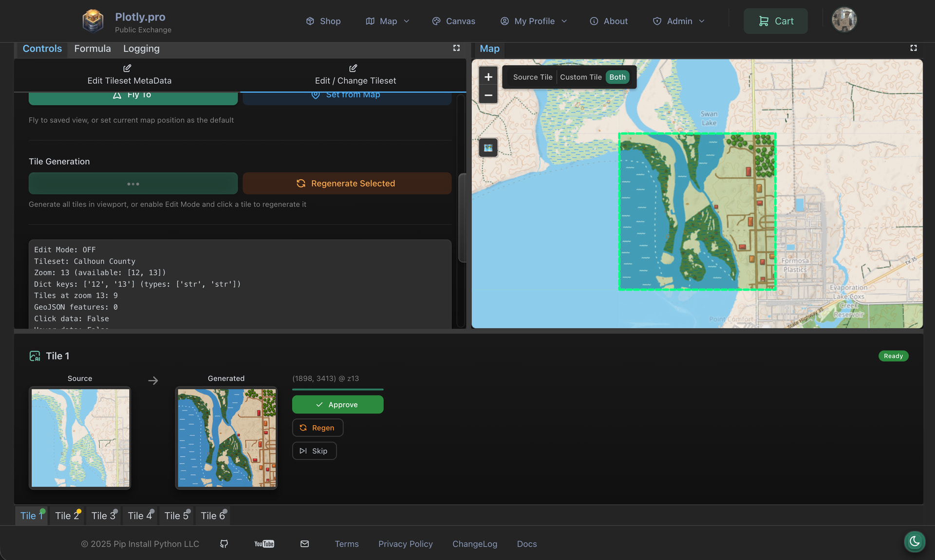
Task: Click the Controls panel vertical scrollbar
Action: pos(462,217)
